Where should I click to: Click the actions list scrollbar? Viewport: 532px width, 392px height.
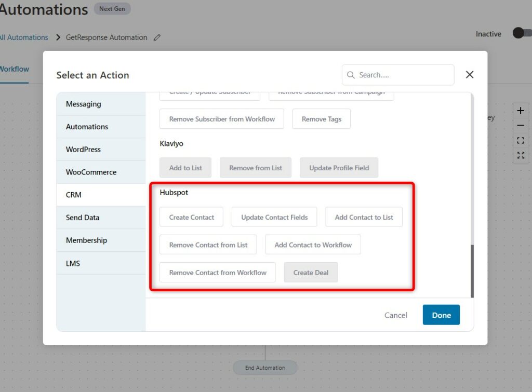tap(472, 271)
